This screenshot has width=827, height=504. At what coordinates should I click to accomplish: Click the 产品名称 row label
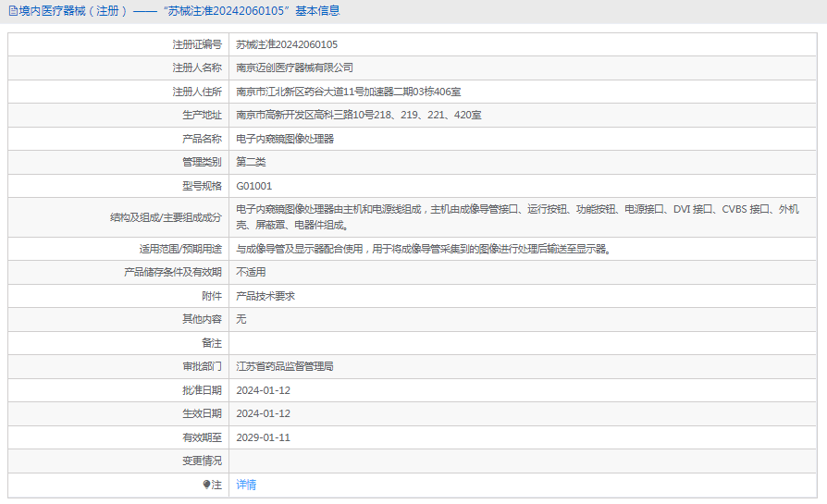tap(202, 139)
